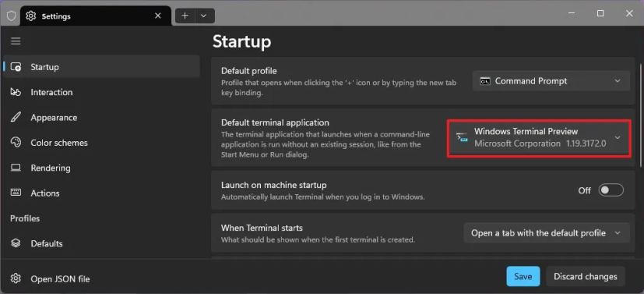
Task: Click the Discard changes button
Action: point(586,276)
